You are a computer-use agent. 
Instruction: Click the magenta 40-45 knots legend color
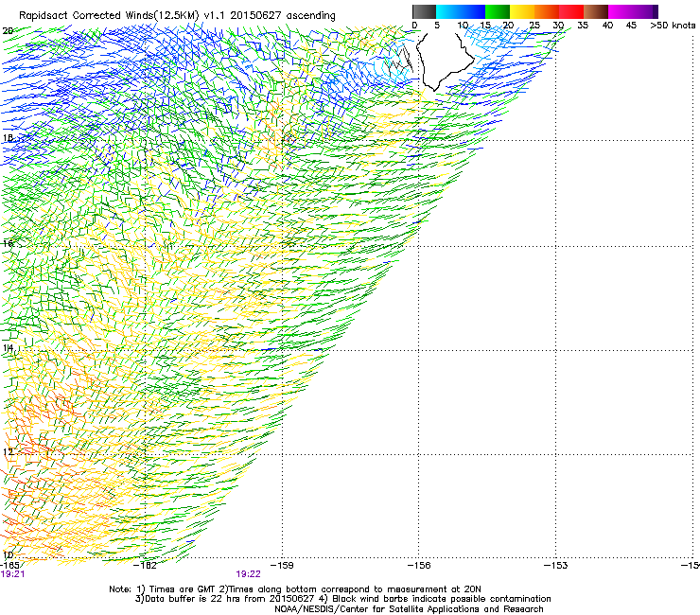coord(621,11)
